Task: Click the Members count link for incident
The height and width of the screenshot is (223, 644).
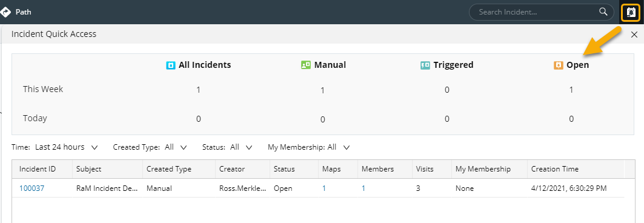Action: point(363,188)
